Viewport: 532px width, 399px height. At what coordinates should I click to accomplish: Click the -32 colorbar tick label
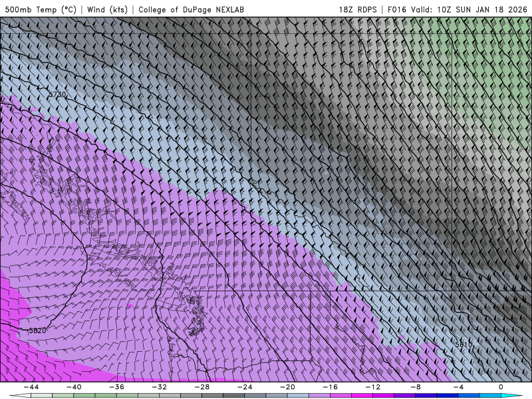[159, 387]
